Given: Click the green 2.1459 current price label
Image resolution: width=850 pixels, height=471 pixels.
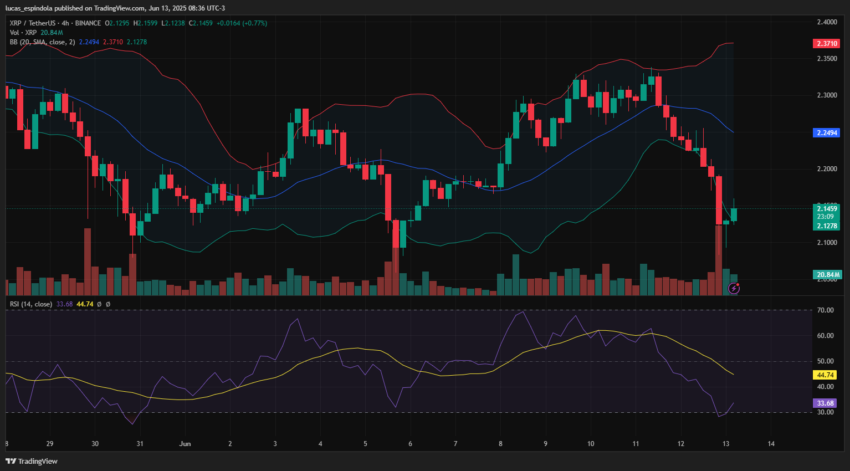Looking at the screenshot, I should (x=826, y=208).
